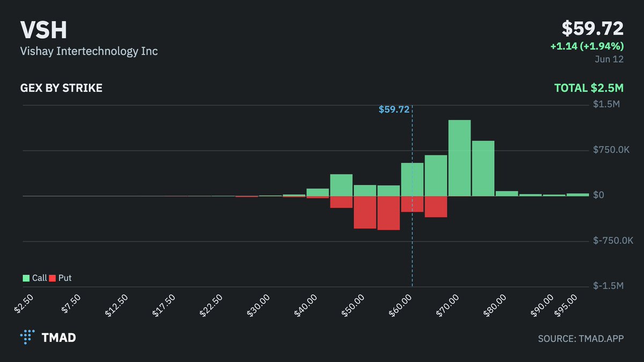Click the Put legend text
The width and height of the screenshot is (644, 362).
click(x=64, y=278)
